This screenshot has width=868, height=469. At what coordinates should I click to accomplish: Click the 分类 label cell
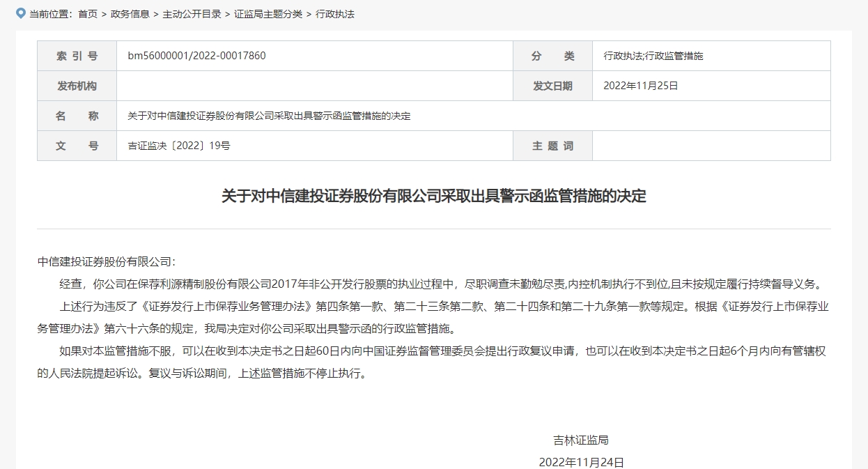pos(552,56)
